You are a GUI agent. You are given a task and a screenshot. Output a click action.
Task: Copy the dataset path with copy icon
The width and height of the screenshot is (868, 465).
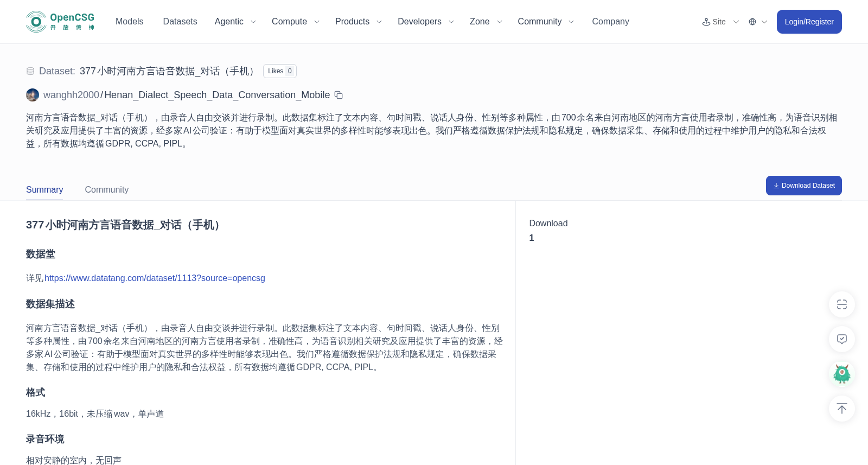coord(339,95)
